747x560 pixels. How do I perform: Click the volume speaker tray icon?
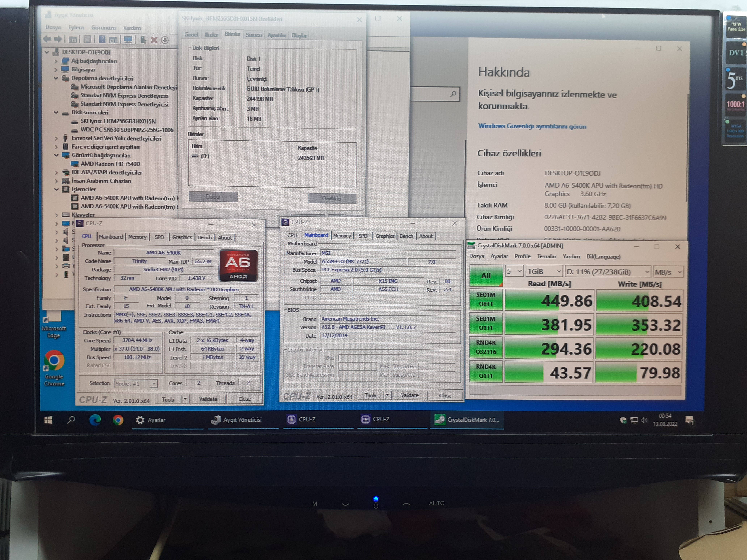tap(644, 420)
